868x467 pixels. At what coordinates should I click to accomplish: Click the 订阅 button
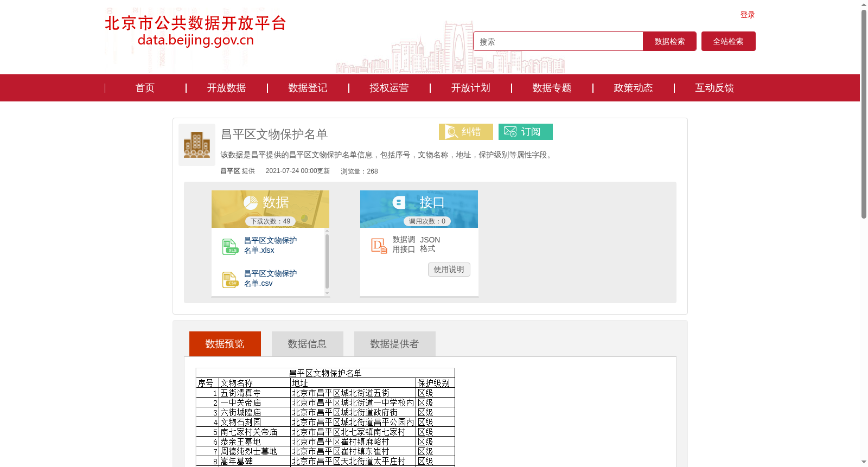pyautogui.click(x=526, y=132)
